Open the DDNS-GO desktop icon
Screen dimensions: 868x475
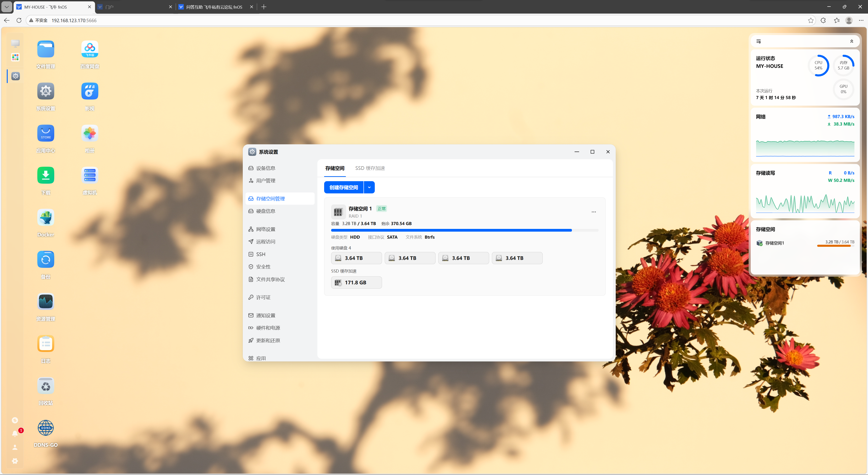45,428
